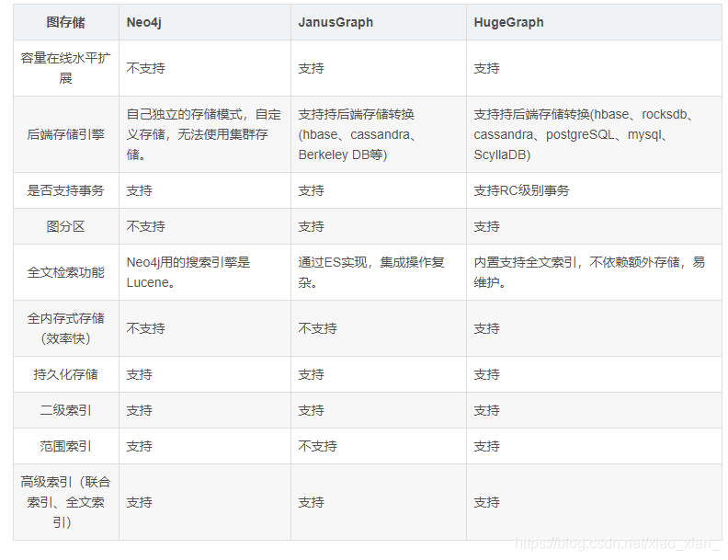Click HugeGraph 支持 in 全内存式存储 row
This screenshot has height=560, width=728.
[x=486, y=328]
